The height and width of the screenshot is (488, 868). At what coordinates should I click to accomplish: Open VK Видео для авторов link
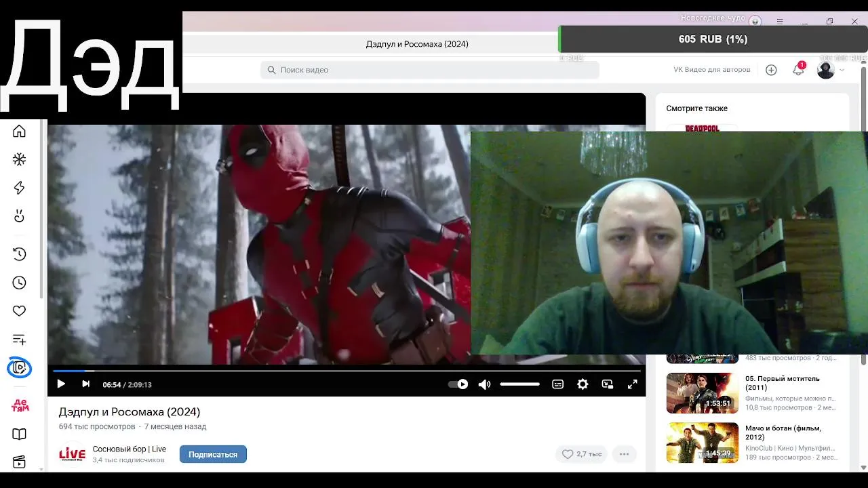pyautogui.click(x=711, y=70)
